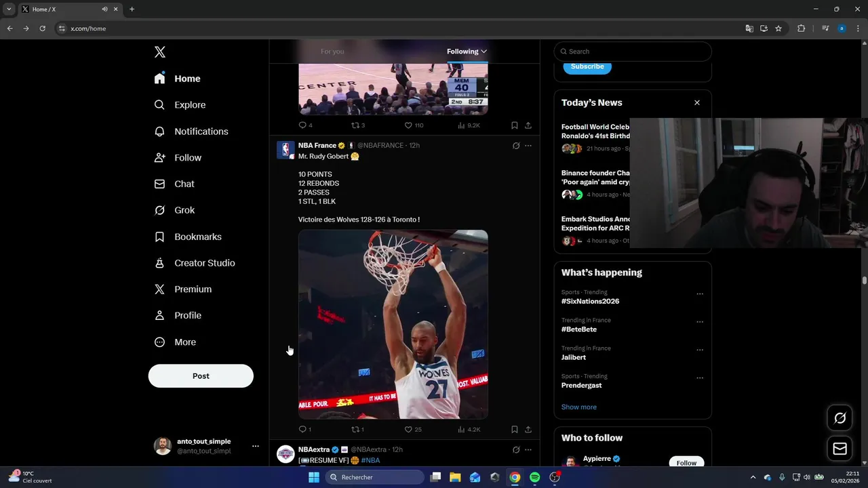Open more options for #BeteBete trend
This screenshot has height=488, width=868.
(x=700, y=322)
